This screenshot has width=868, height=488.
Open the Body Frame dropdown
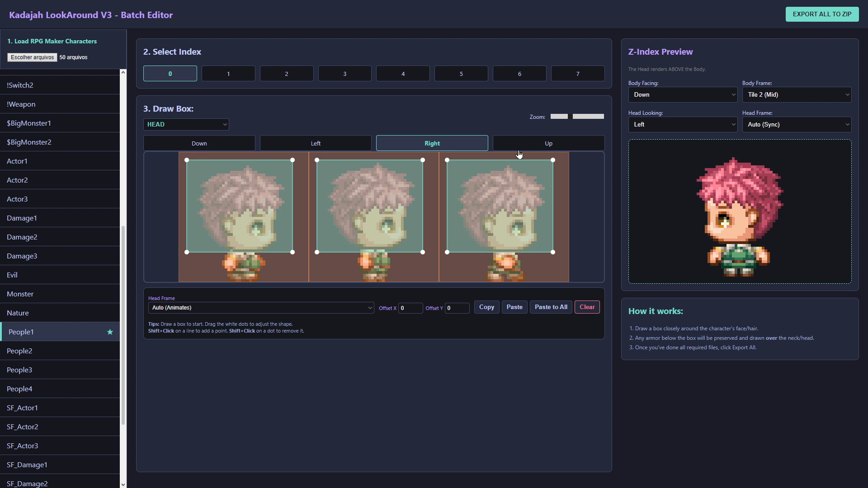click(x=797, y=95)
